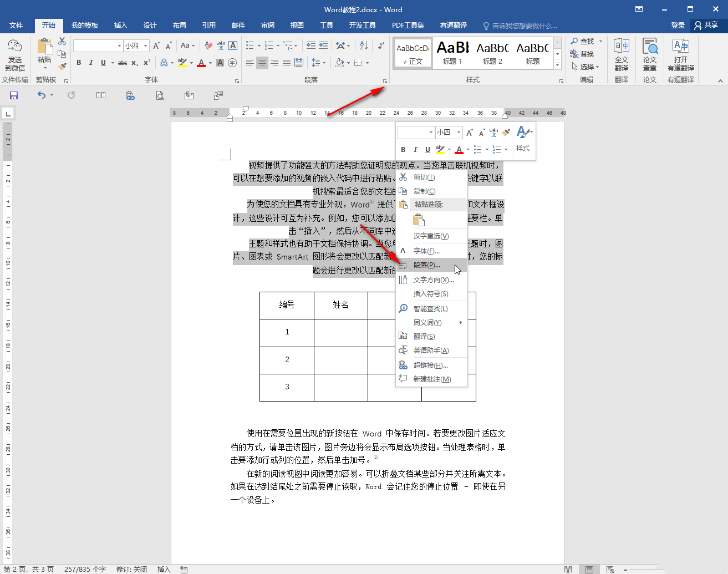Screen dimensions: 728x574
Task: Click the tab selector at ruler corner
Action: [8, 114]
